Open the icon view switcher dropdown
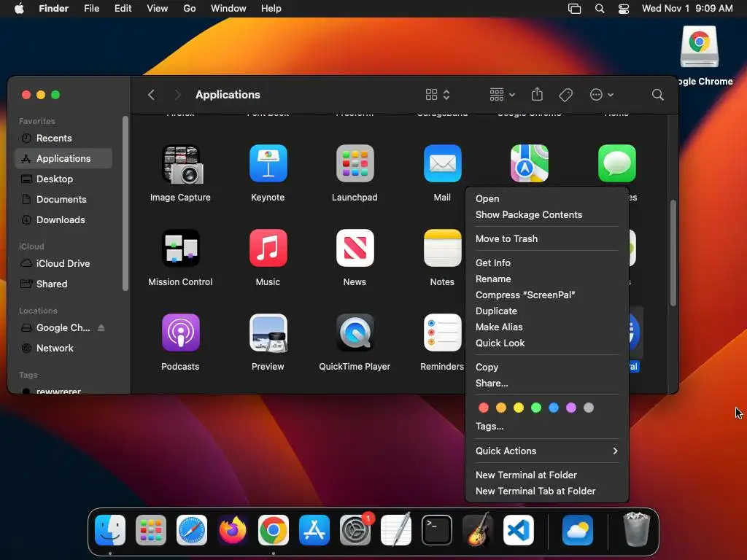The height and width of the screenshot is (560, 747). click(438, 95)
